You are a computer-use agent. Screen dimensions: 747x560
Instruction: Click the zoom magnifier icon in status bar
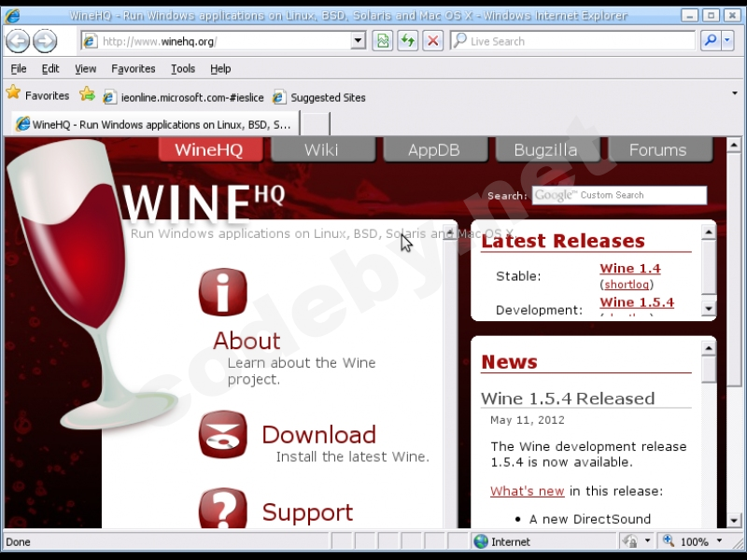(669, 540)
